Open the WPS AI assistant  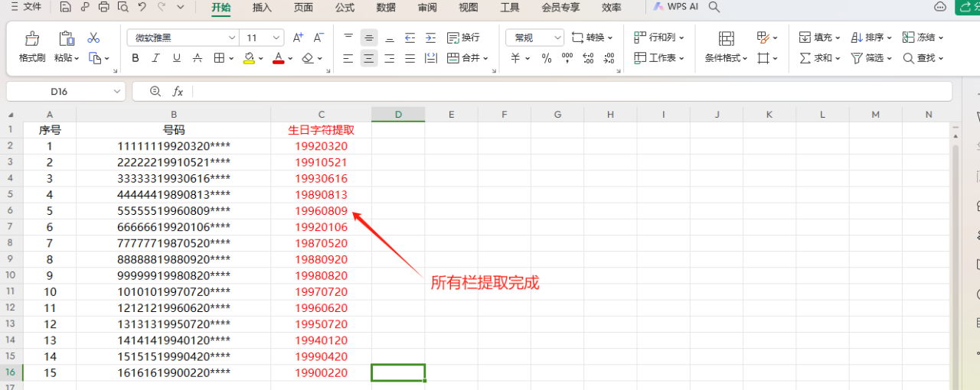pyautogui.click(x=675, y=7)
